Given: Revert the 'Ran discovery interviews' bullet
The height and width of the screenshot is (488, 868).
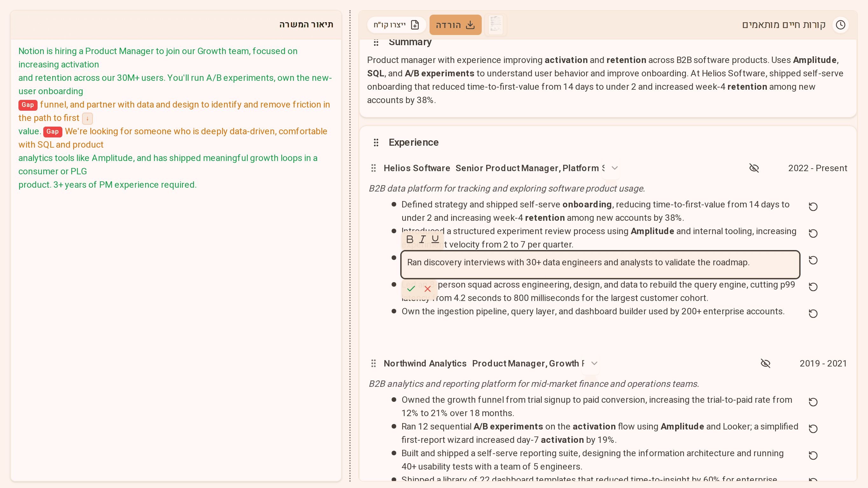Looking at the screenshot, I should click(x=813, y=260).
